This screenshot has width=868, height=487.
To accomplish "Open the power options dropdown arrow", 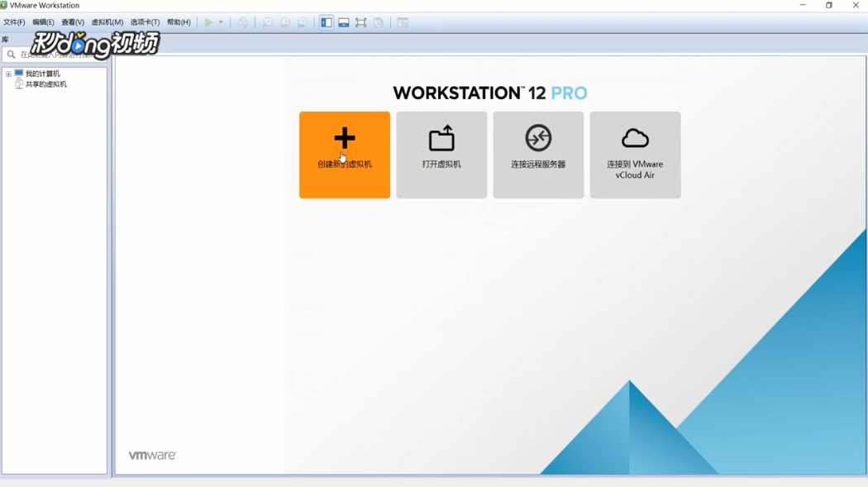I will tap(221, 22).
